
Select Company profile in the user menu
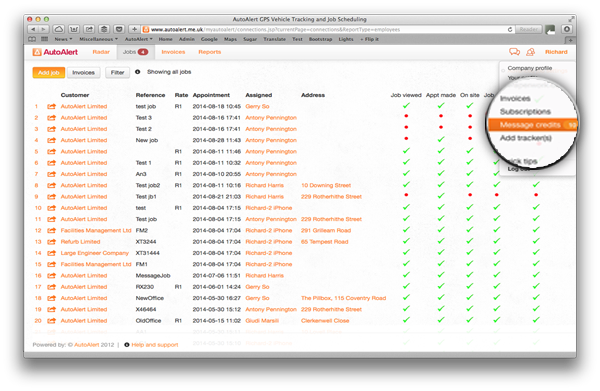point(530,68)
